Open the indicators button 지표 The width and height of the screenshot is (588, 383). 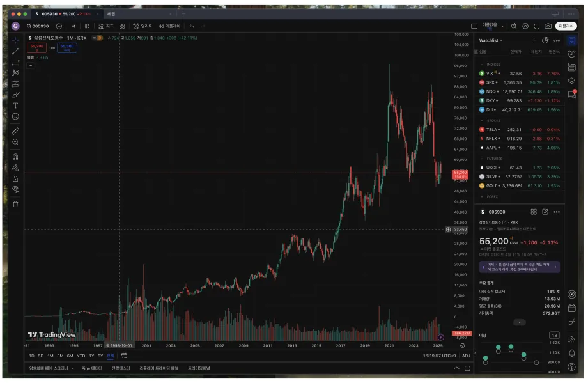(105, 26)
